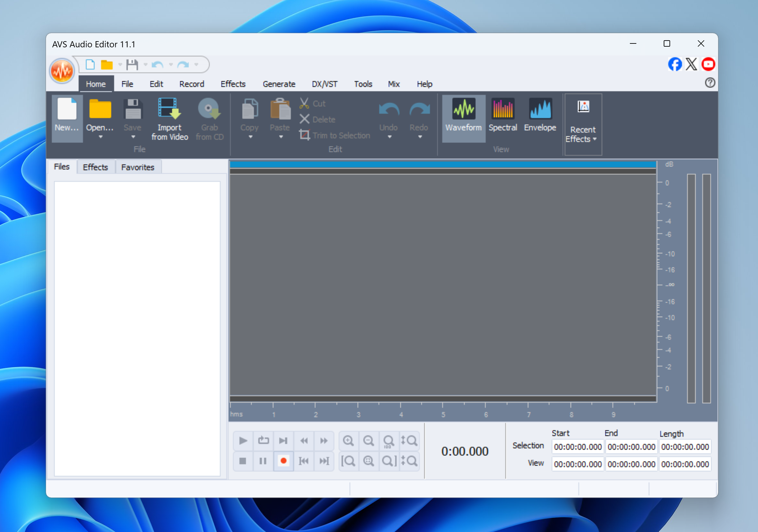Click the Open folder ribbon icon
The width and height of the screenshot is (758, 532).
click(100, 109)
